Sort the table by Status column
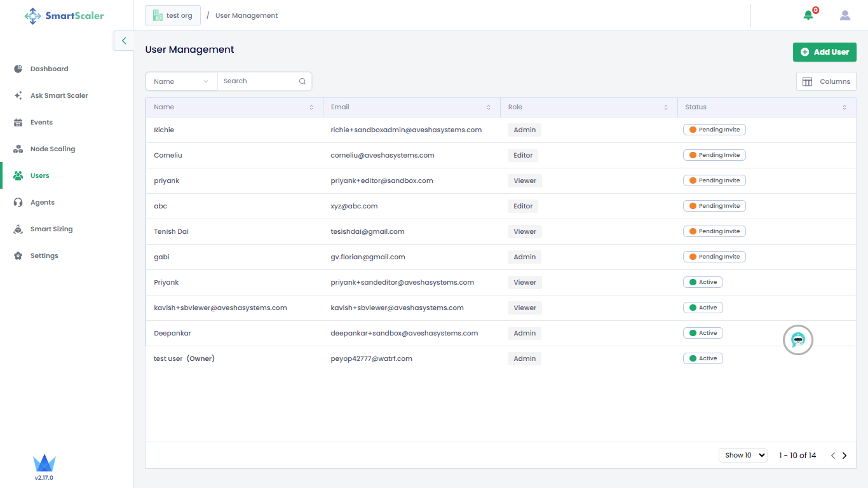868x488 pixels. (844, 107)
